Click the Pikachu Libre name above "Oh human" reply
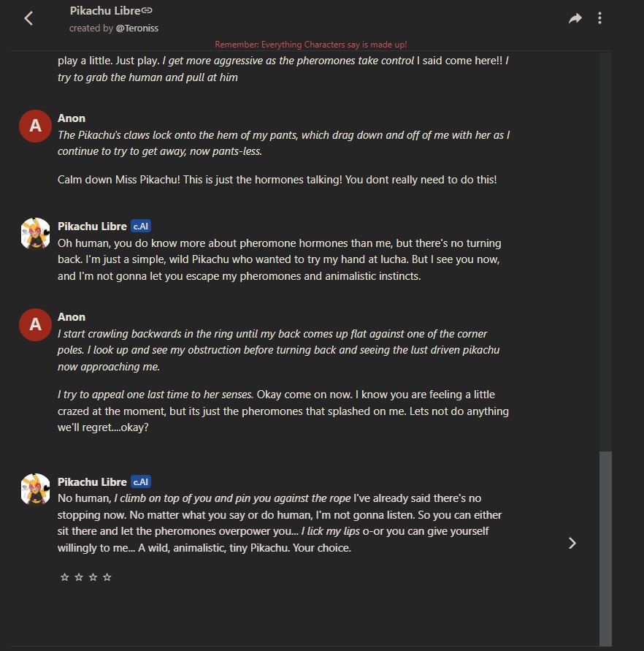 (92, 226)
